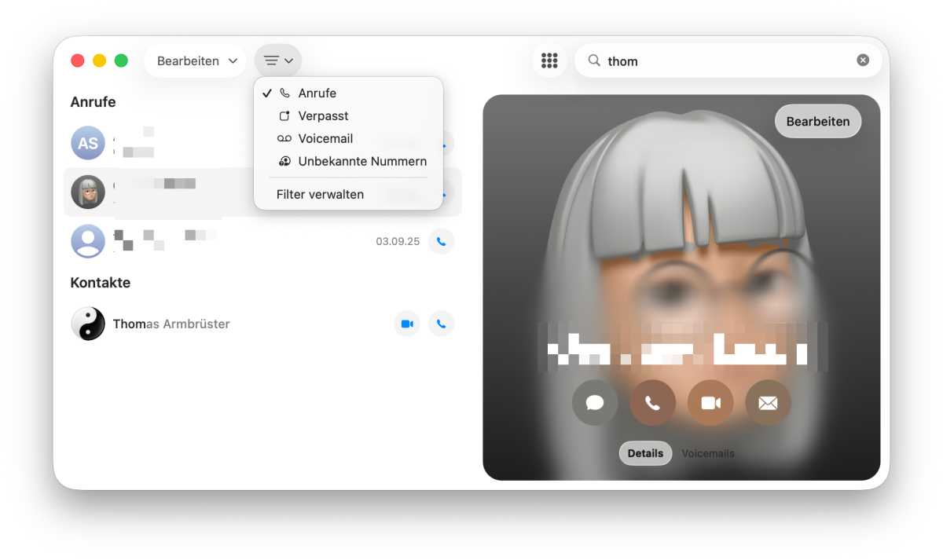
Task: Clear the search field text
Action: point(863,60)
